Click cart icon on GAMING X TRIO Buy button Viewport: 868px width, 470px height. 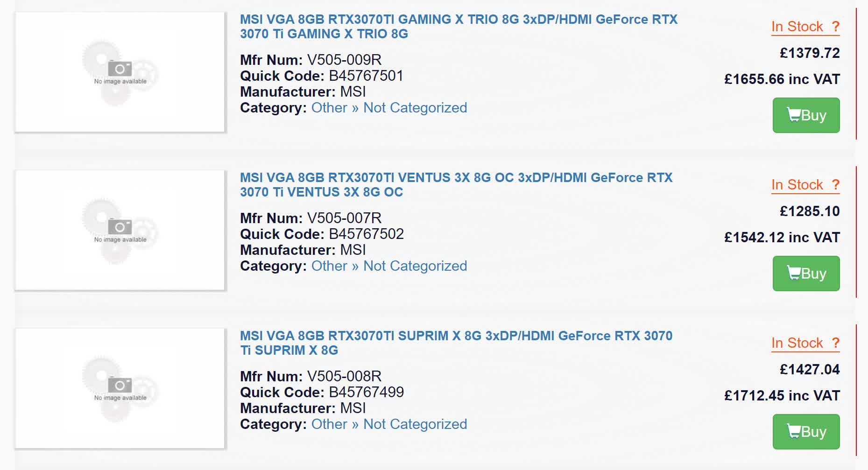click(793, 114)
